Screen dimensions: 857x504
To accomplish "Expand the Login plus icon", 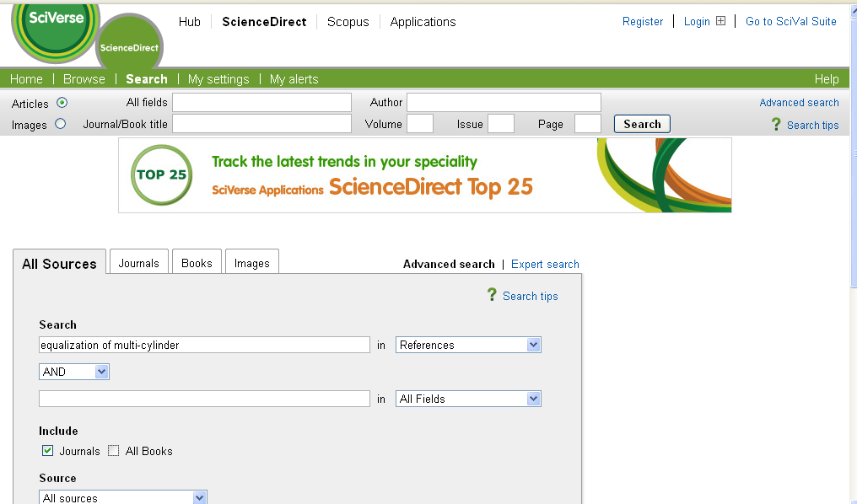I will (x=721, y=21).
